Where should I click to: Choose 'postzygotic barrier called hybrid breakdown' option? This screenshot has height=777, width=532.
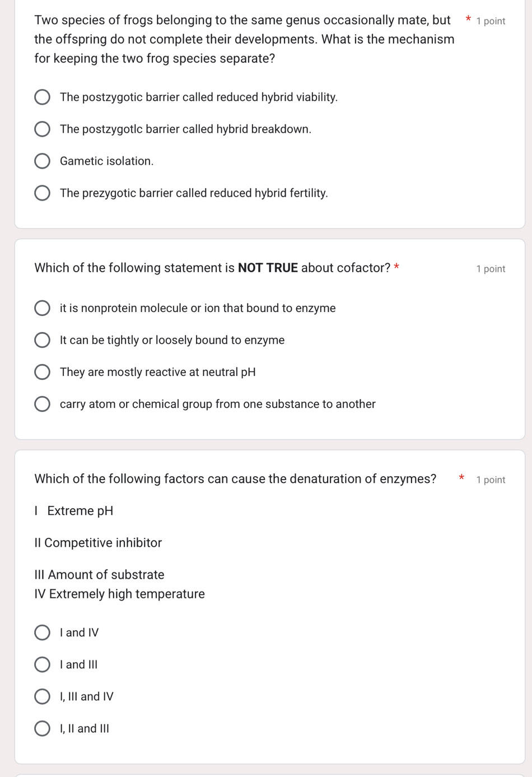tap(43, 129)
